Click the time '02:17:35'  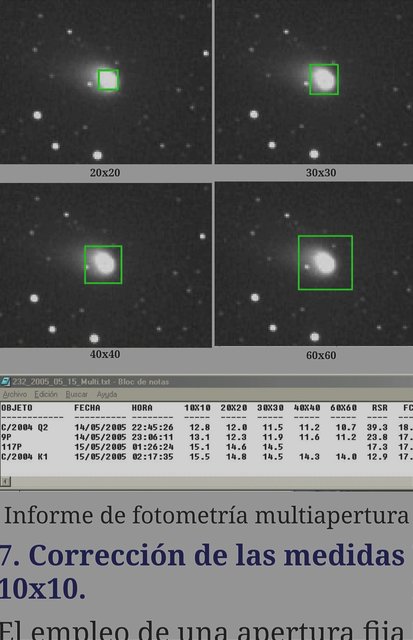[x=152, y=457]
